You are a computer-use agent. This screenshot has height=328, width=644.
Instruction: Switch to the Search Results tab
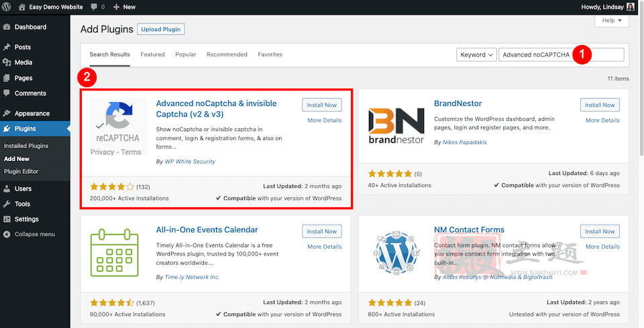(x=109, y=54)
